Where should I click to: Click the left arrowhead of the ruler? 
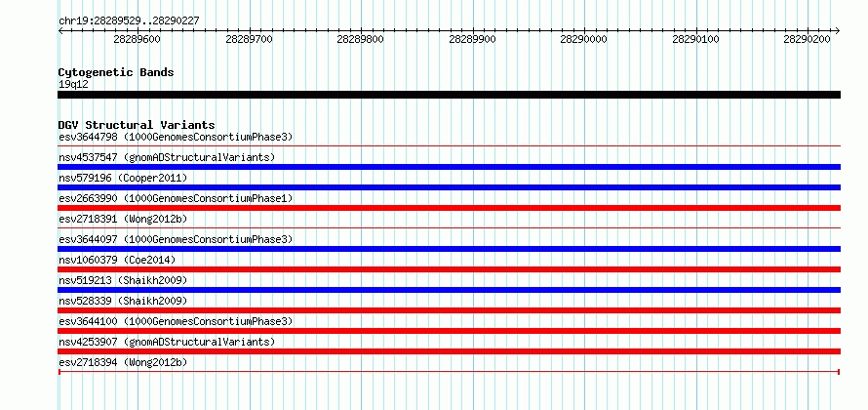tap(60, 30)
